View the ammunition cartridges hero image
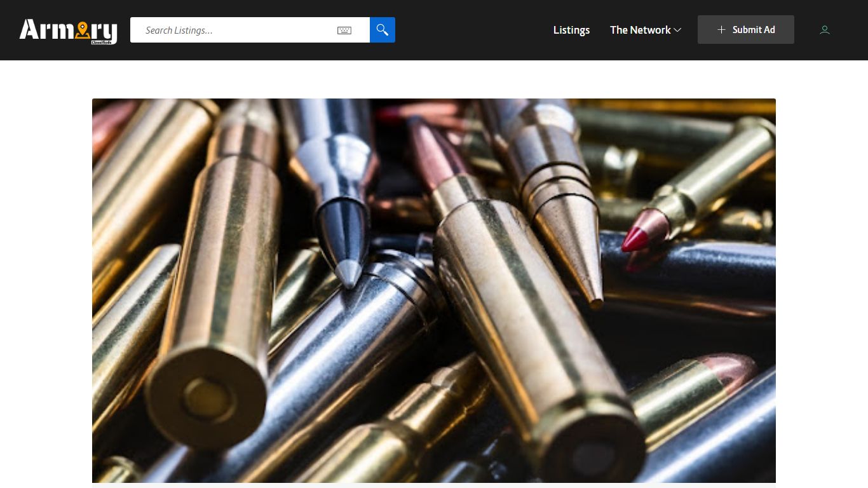Image resolution: width=868 pixels, height=488 pixels. (x=434, y=290)
